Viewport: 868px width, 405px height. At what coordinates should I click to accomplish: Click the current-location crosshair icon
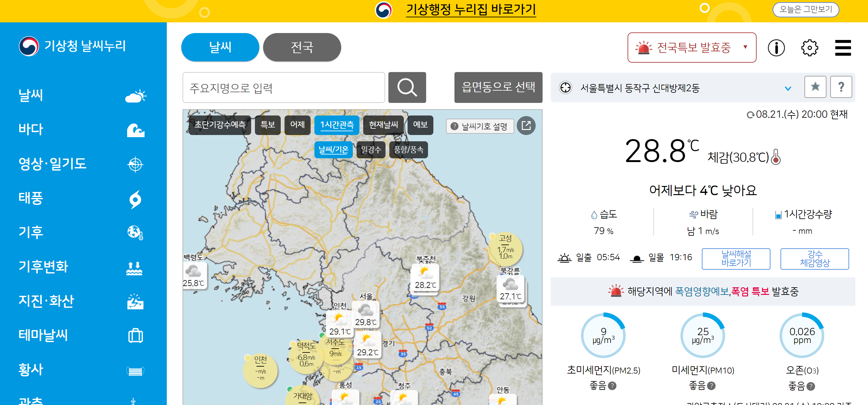tap(566, 87)
